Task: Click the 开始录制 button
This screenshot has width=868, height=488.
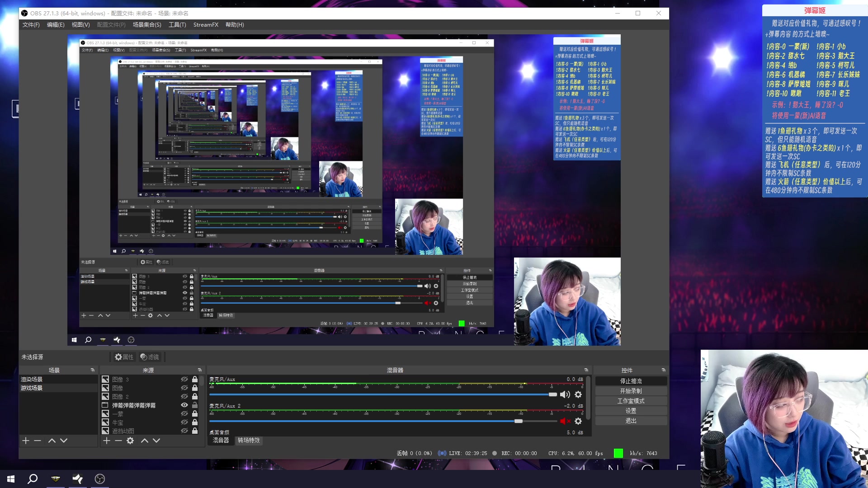Action: [x=631, y=391]
